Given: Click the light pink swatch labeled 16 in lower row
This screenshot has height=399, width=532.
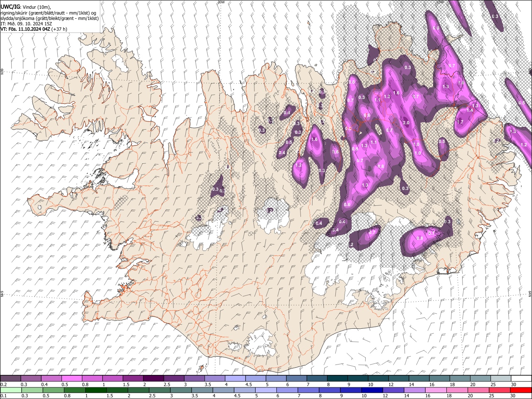Looking at the screenshot, I should 436,390.
